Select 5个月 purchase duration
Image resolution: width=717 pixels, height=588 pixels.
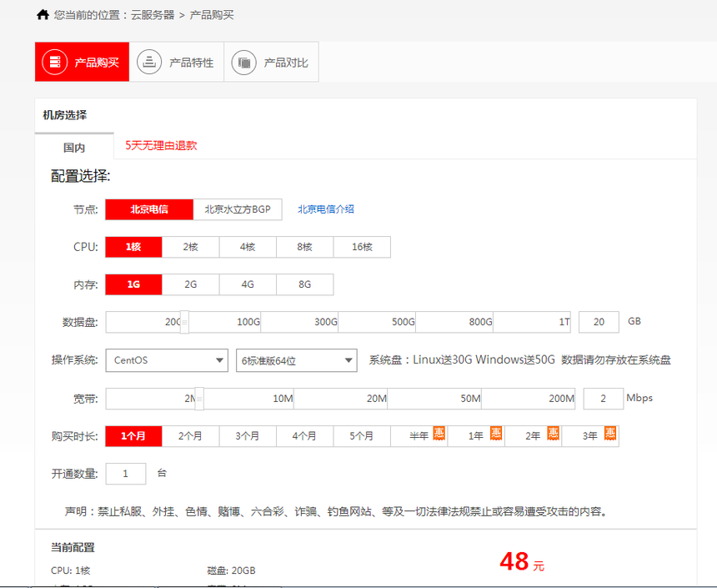point(362,436)
